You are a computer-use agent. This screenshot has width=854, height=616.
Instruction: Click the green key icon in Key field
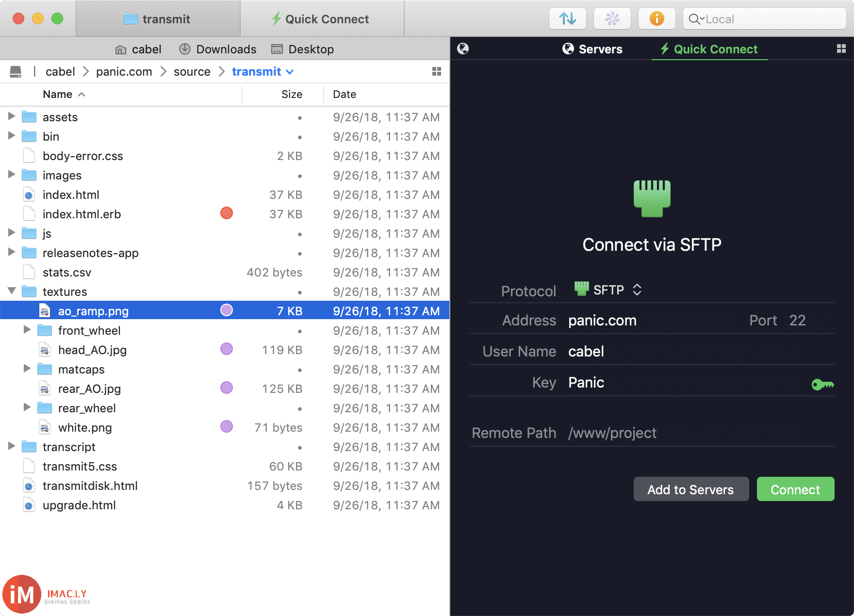pos(823,385)
